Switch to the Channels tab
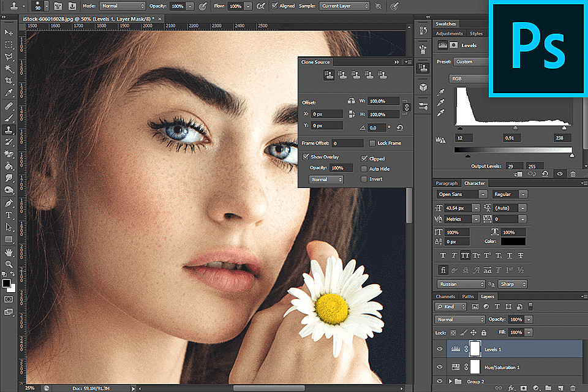Viewport: 588px width, 392px height. 445,296
